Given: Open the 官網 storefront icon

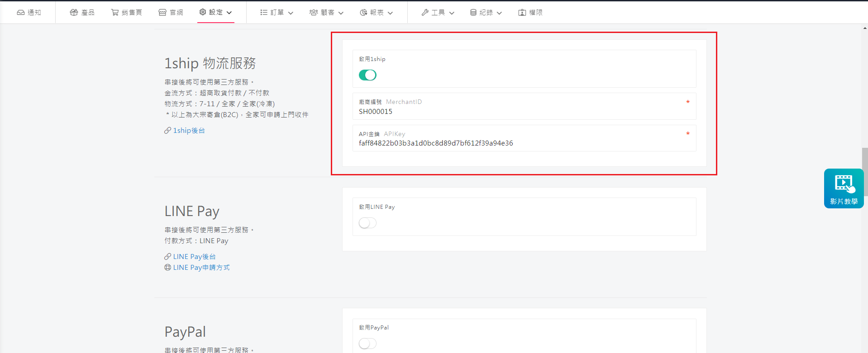Looking at the screenshot, I should (x=162, y=13).
